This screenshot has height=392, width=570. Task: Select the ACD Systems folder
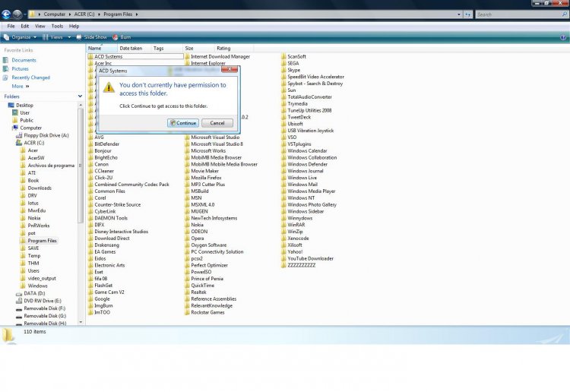click(135, 56)
